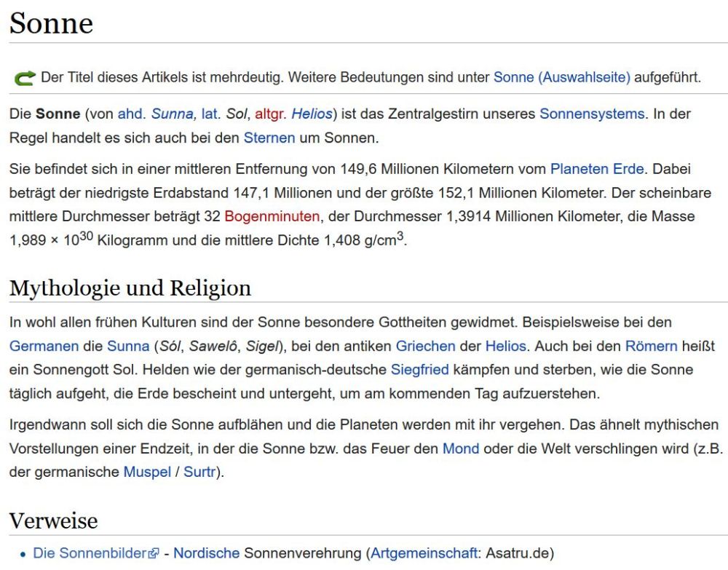Open the Artgemeinschaft link
This screenshot has width=728, height=570.
tap(424, 553)
